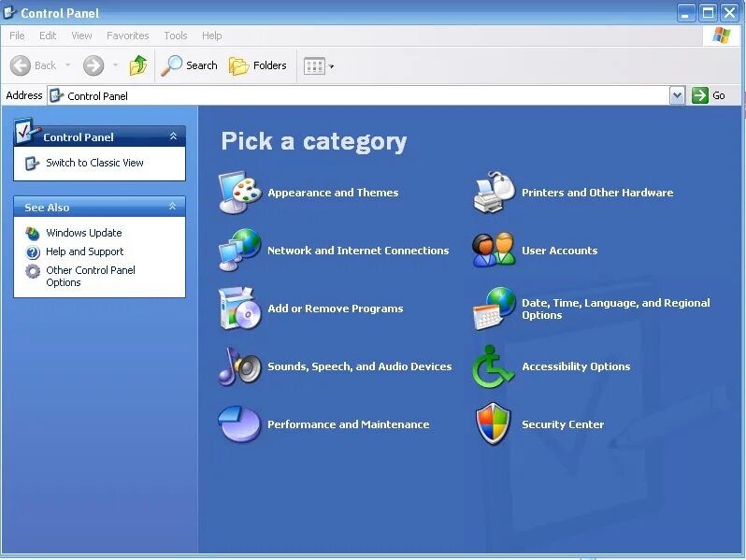Click the Search magnifier toolbar button
The image size is (746, 560).
click(x=190, y=65)
